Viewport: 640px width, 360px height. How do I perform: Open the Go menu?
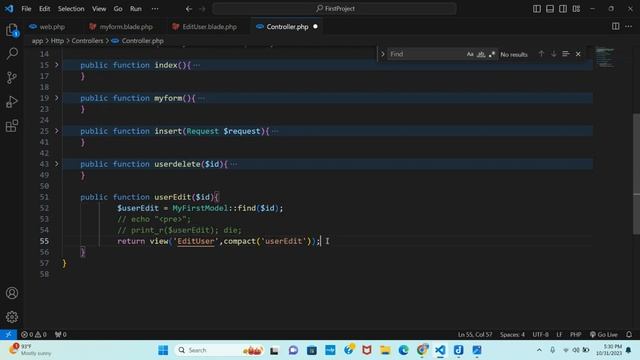[x=118, y=9]
